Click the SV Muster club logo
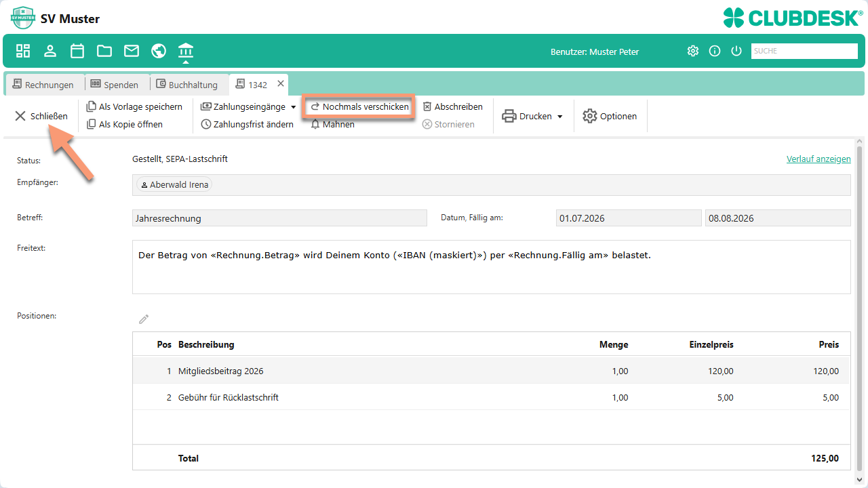The width and height of the screenshot is (868, 488). (x=23, y=18)
